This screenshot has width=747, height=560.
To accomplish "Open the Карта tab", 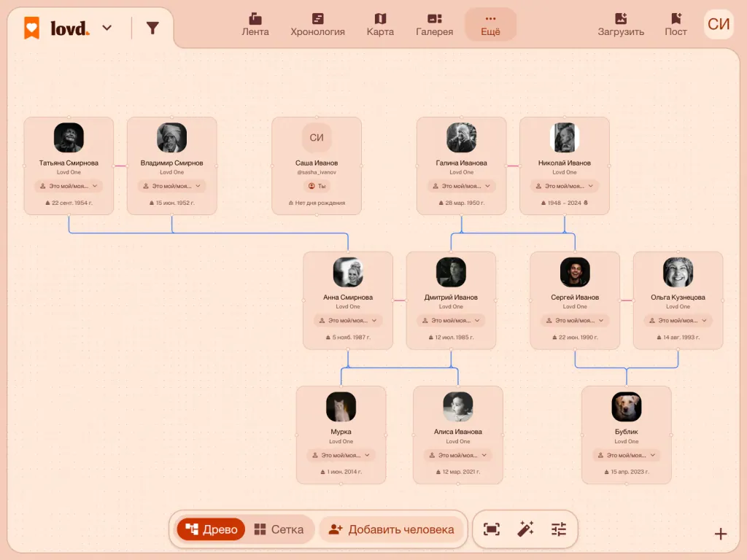I will point(380,24).
